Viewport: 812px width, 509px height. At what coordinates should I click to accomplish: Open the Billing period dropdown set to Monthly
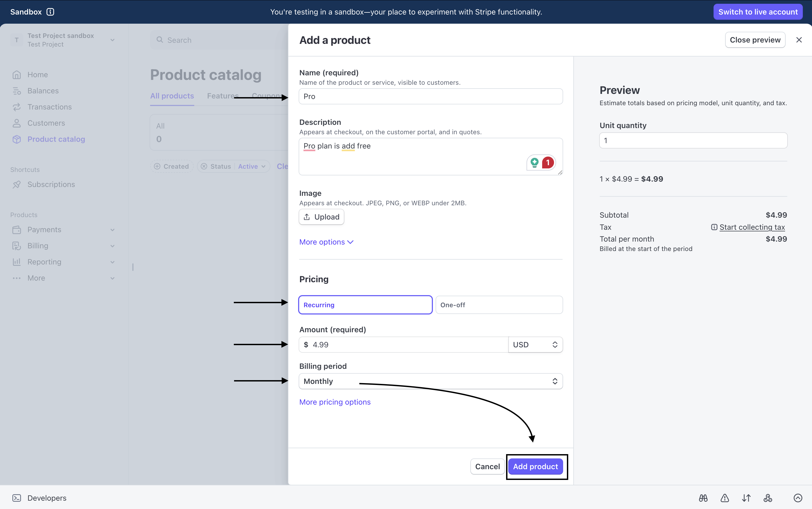pyautogui.click(x=430, y=381)
